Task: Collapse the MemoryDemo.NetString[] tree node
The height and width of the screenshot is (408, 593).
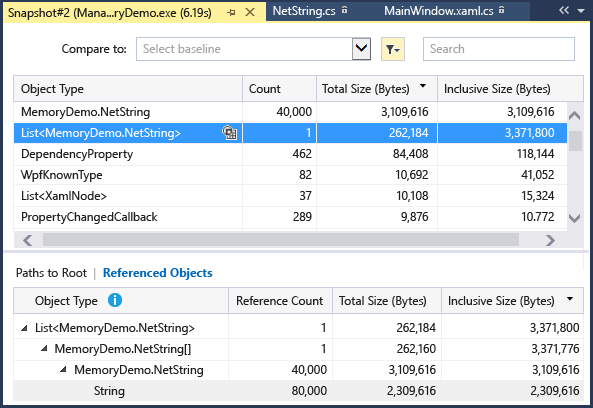Action: [x=44, y=349]
